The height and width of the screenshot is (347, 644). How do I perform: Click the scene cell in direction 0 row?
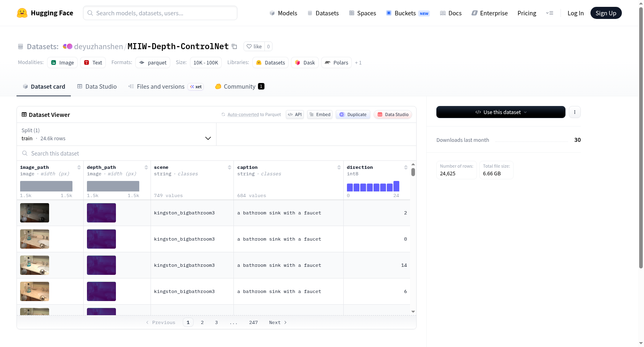point(191,239)
